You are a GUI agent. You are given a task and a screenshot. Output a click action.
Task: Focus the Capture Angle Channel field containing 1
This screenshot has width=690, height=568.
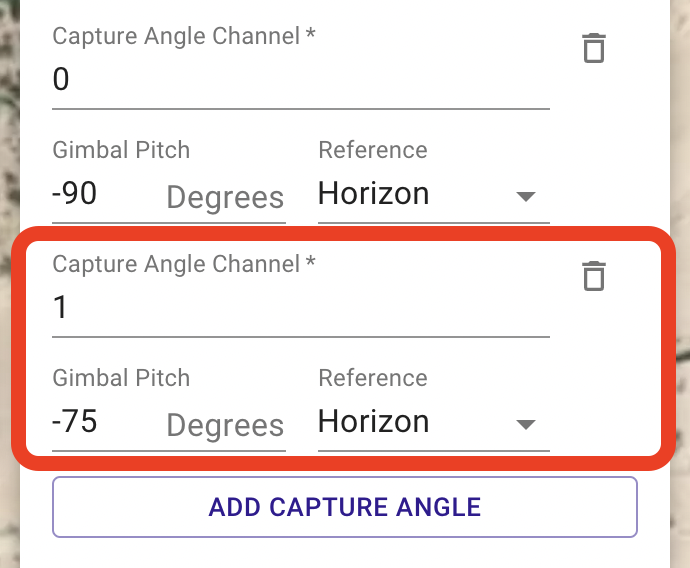301,308
